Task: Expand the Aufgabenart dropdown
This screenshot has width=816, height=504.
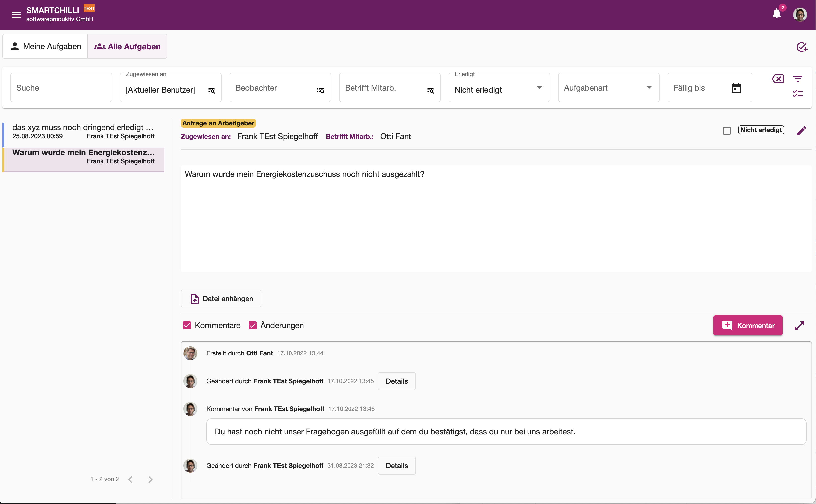Action: click(609, 88)
